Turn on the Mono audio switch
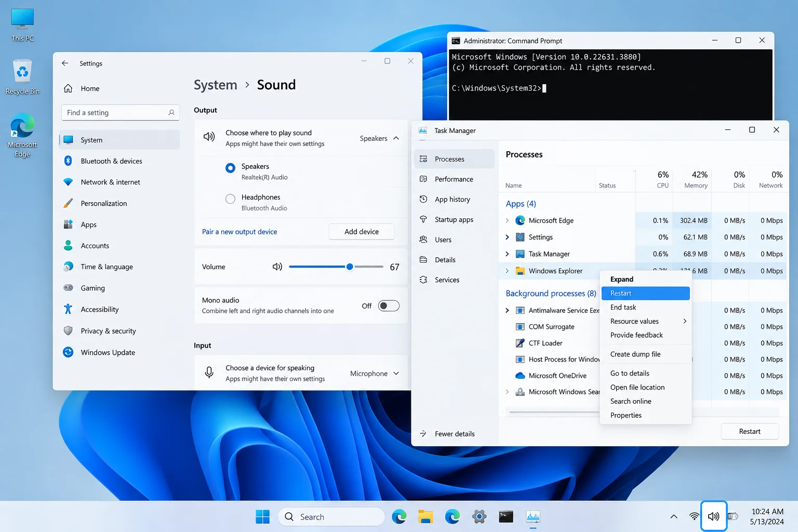 [x=389, y=306]
